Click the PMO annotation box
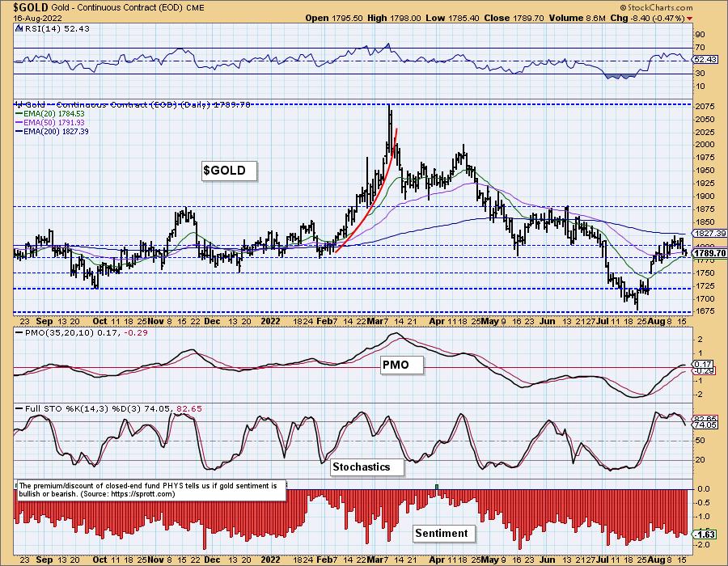The height and width of the screenshot is (566, 728). (x=401, y=365)
